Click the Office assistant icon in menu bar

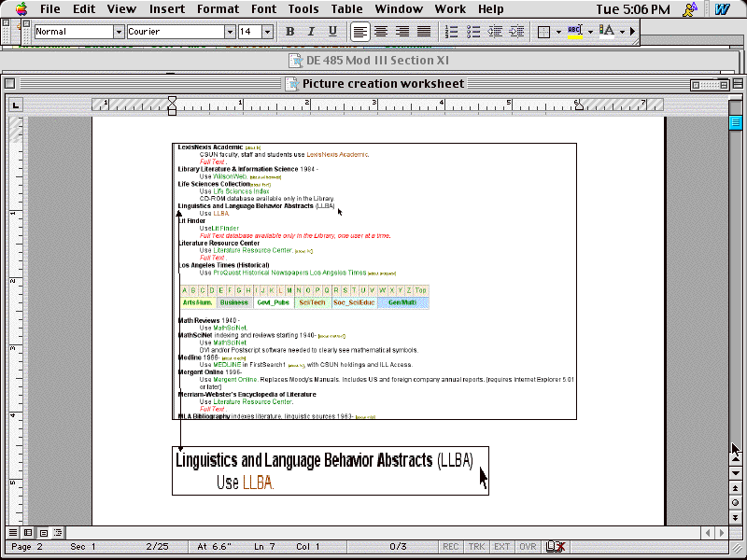pos(690,9)
